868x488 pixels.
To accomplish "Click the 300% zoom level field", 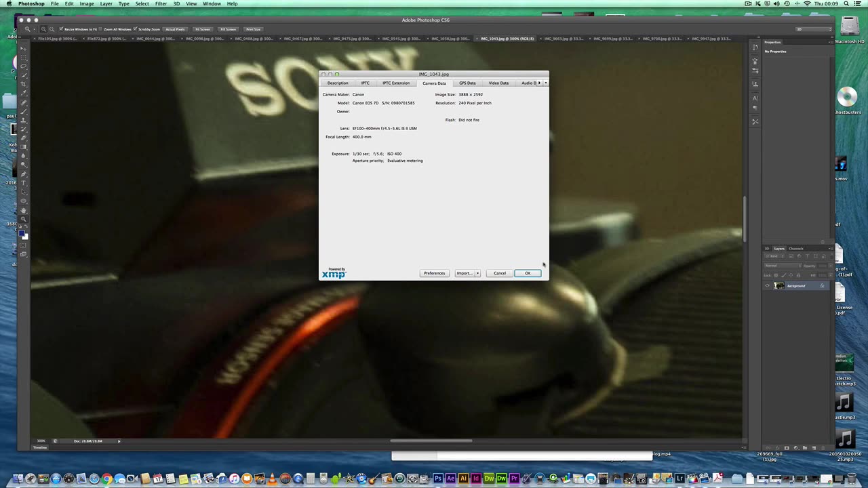I will pos(41,441).
